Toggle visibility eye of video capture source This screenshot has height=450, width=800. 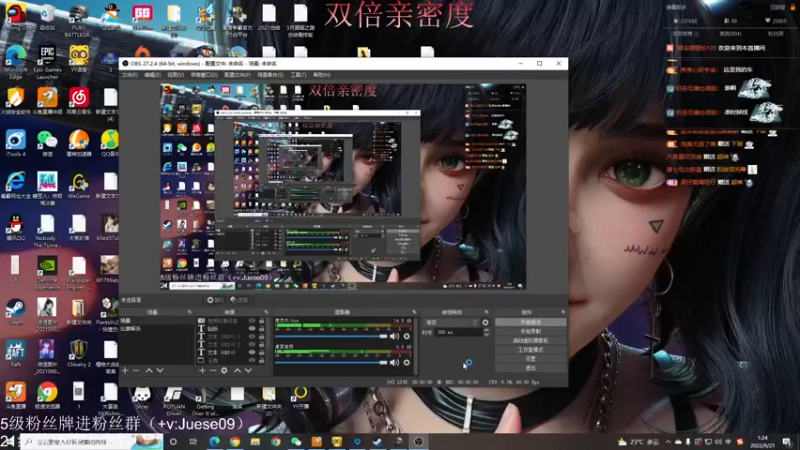pyautogui.click(x=252, y=321)
